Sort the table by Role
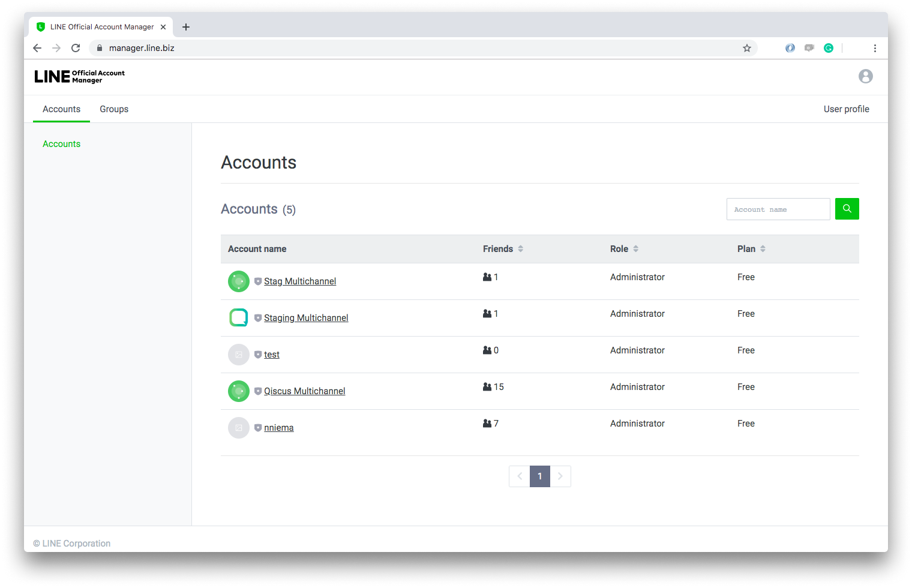This screenshot has height=588, width=912. click(636, 249)
